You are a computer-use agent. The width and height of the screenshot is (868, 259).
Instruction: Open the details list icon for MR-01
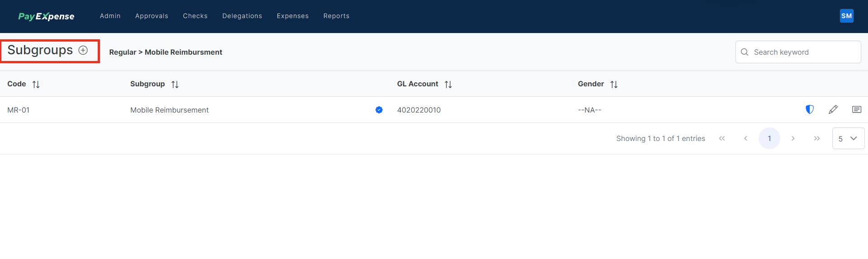click(x=857, y=109)
